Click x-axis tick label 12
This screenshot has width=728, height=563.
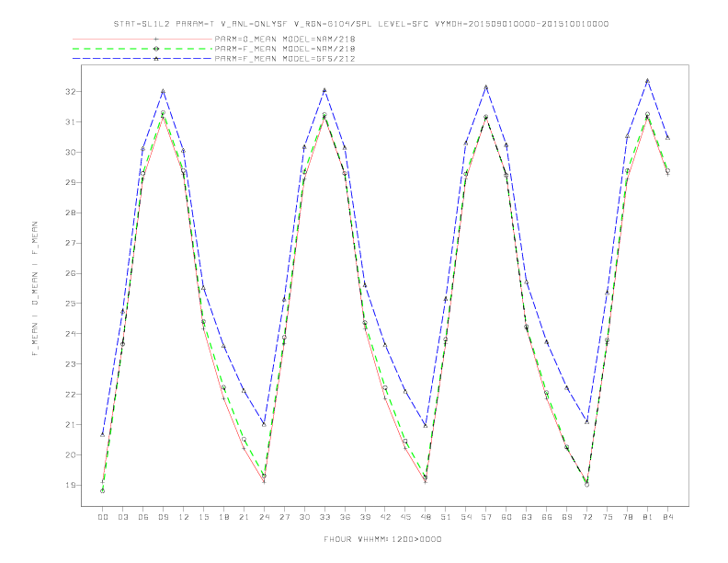coord(184,517)
